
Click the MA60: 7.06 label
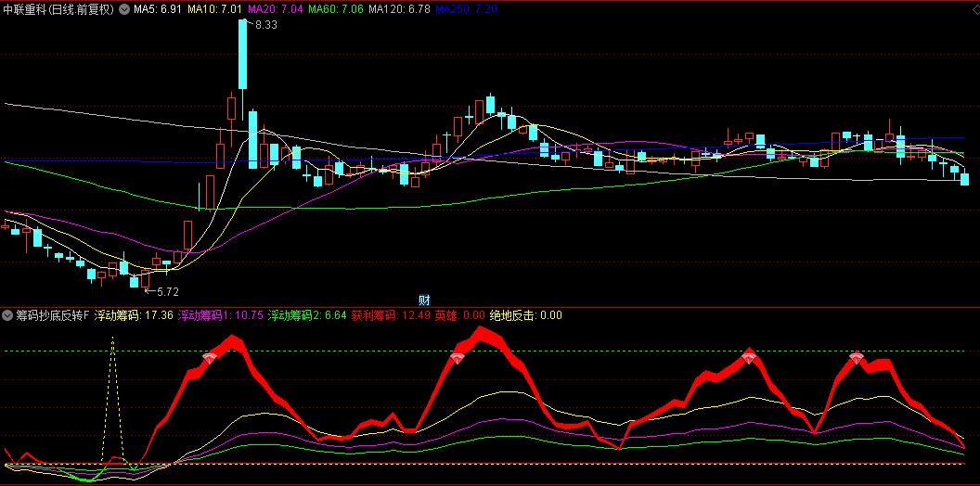[x=336, y=9]
